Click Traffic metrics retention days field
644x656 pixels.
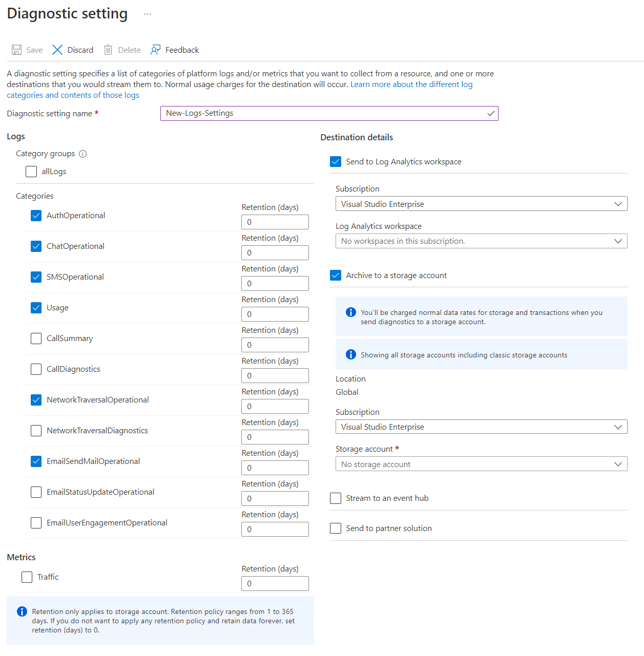click(x=275, y=584)
